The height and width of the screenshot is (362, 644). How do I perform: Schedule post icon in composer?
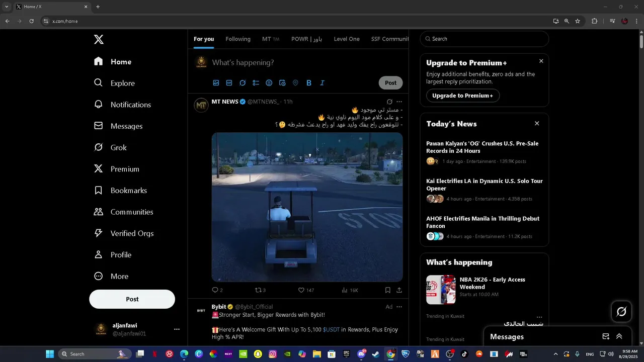282,83
